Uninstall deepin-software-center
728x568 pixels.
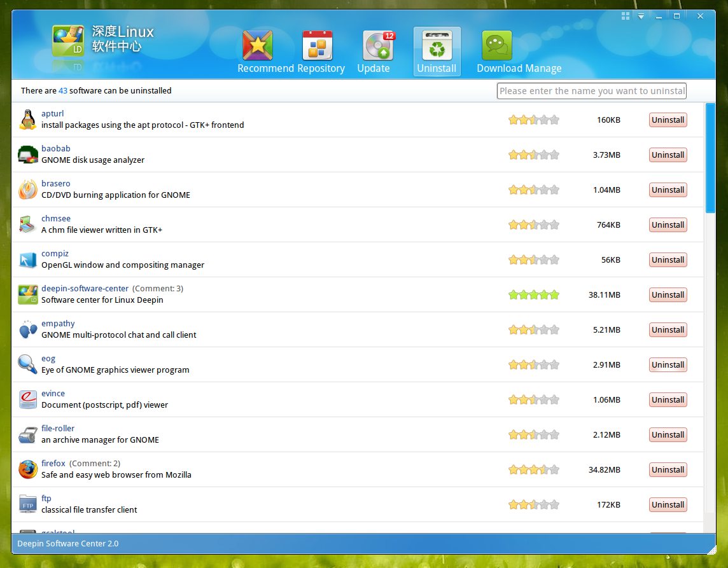[x=668, y=294]
